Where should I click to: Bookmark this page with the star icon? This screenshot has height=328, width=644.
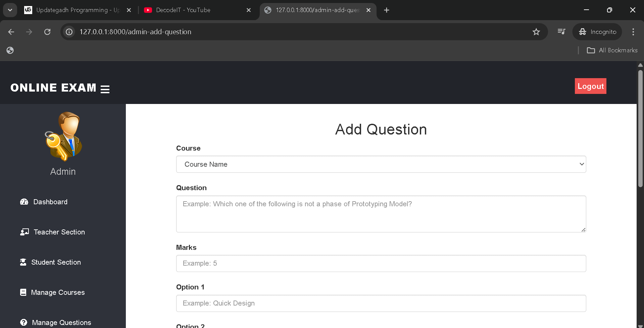pos(536,32)
